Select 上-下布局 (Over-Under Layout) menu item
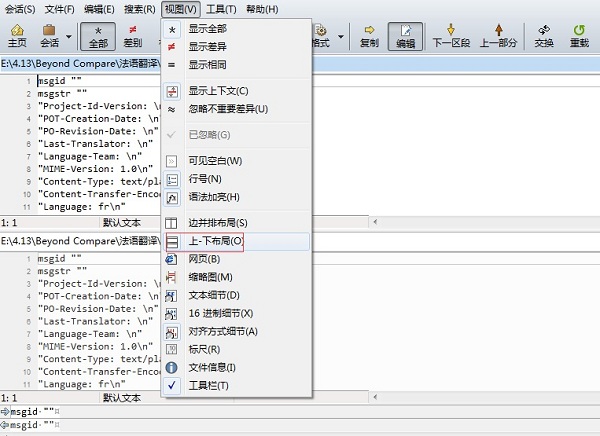Viewport: 600px width, 436px height. point(215,241)
